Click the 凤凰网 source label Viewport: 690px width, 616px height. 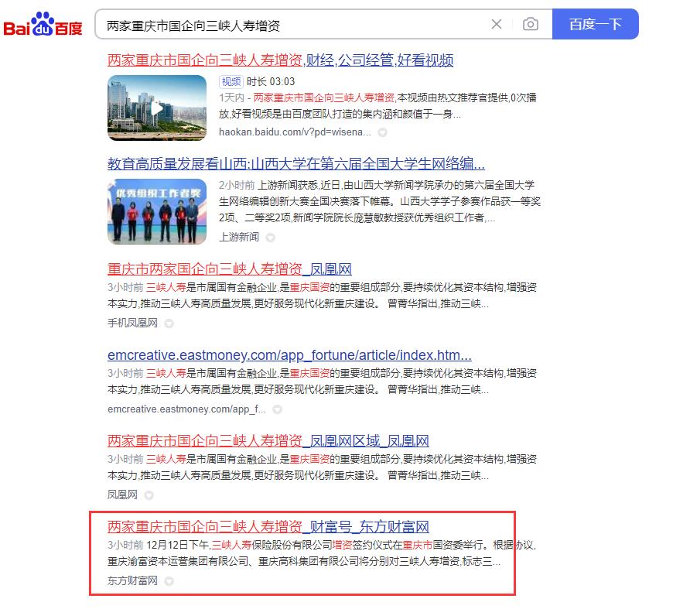pyautogui.click(x=122, y=495)
